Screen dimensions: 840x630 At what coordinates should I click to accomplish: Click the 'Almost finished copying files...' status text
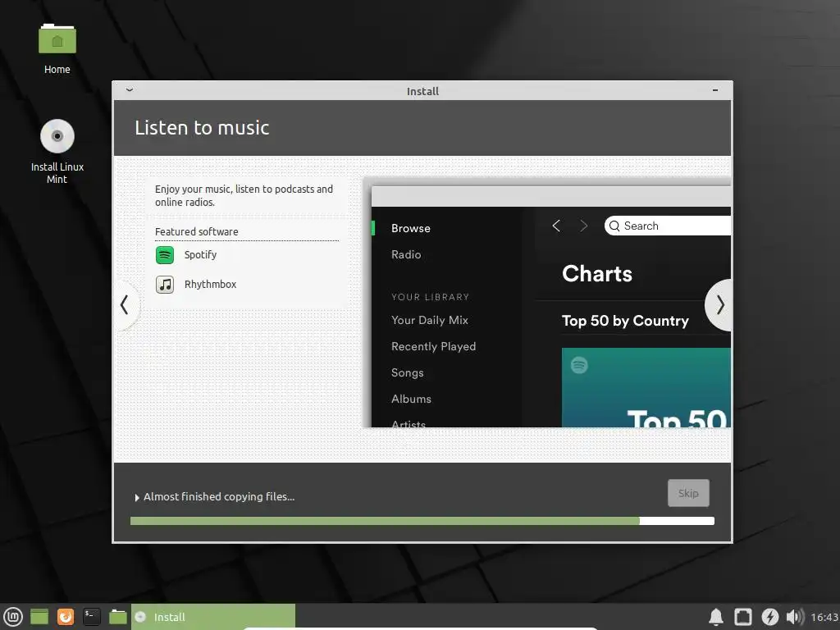coord(219,496)
